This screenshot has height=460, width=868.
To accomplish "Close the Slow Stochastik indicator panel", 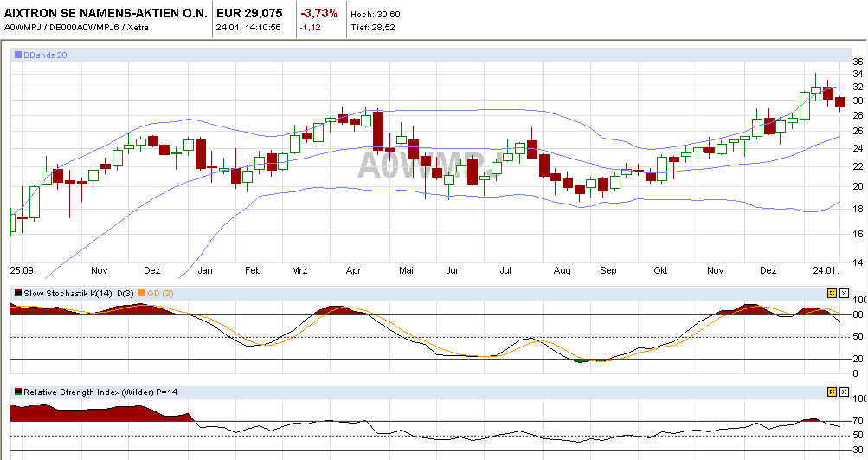I will [844, 293].
